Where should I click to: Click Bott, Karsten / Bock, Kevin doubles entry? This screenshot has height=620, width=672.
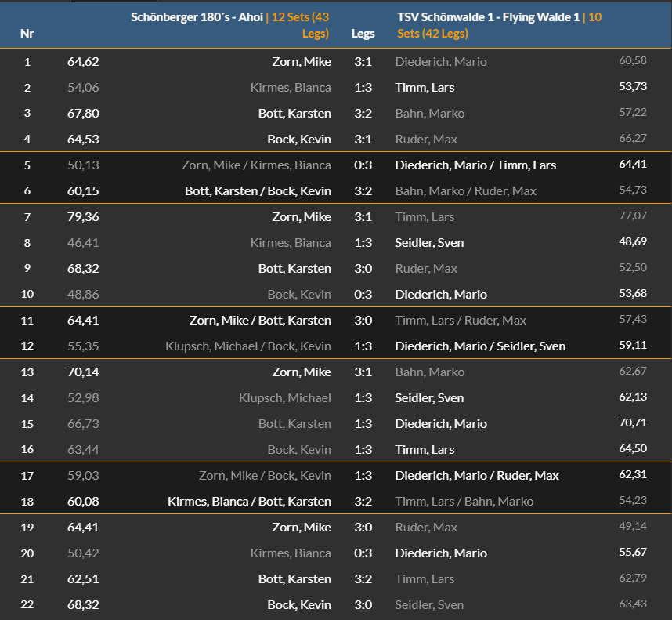(x=258, y=190)
